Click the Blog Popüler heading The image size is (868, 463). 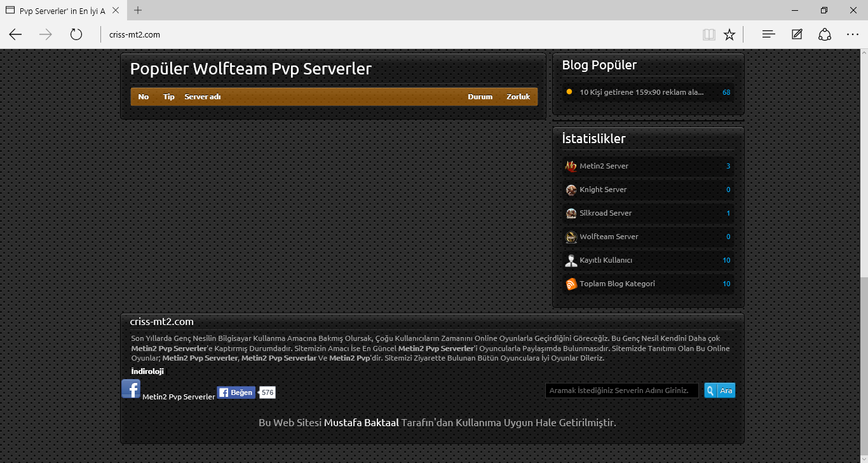coord(599,65)
